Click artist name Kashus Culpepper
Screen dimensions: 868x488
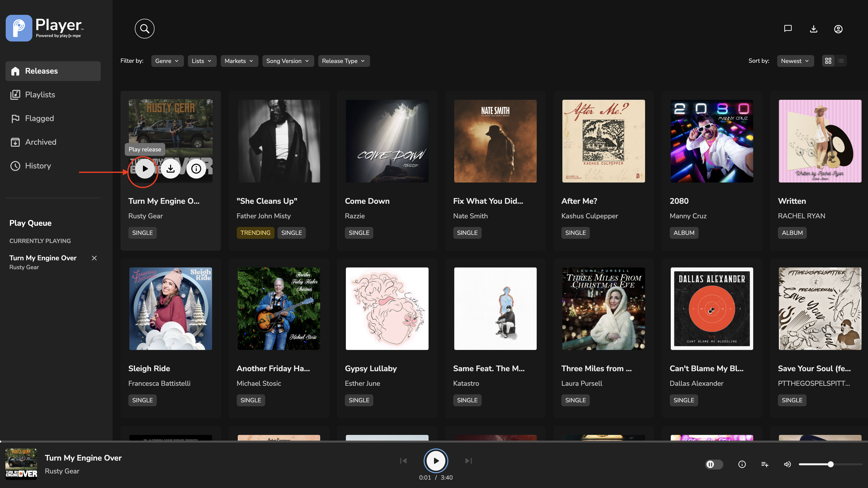pos(590,216)
